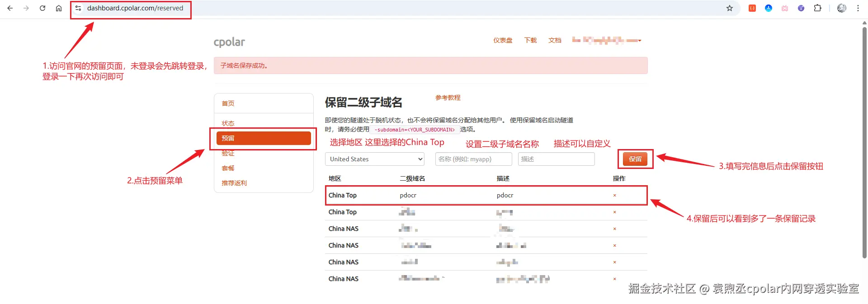This screenshot has height=304, width=868.
Task: Open the browser three-dot menu
Action: coord(858,8)
